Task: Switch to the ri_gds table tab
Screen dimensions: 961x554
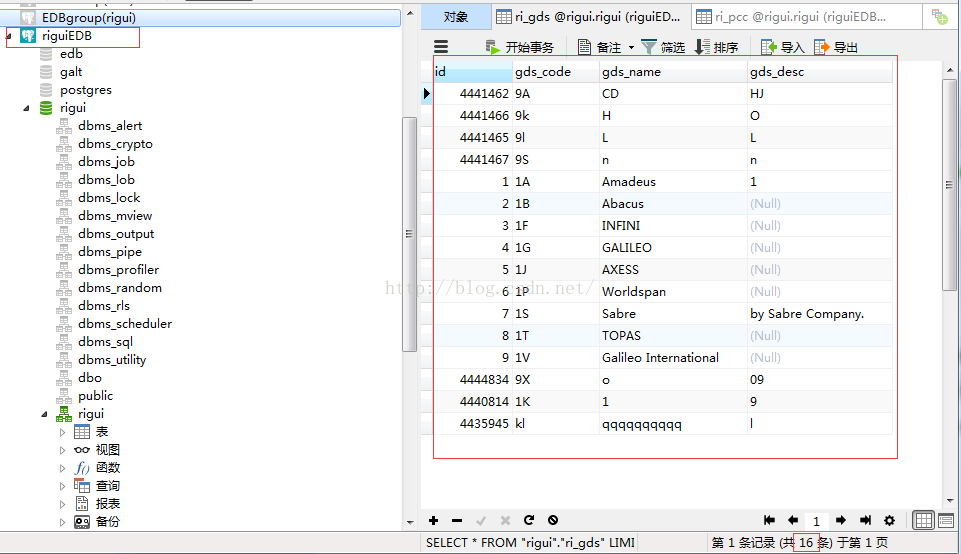Action: click(x=591, y=17)
